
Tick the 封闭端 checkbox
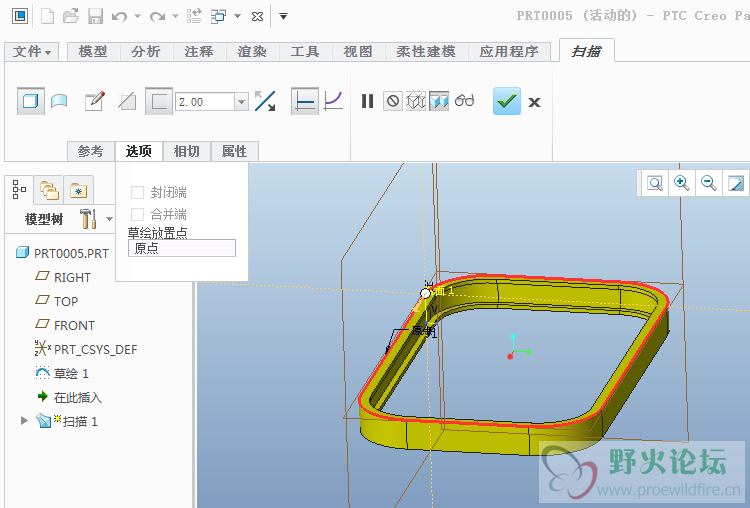pos(137,192)
